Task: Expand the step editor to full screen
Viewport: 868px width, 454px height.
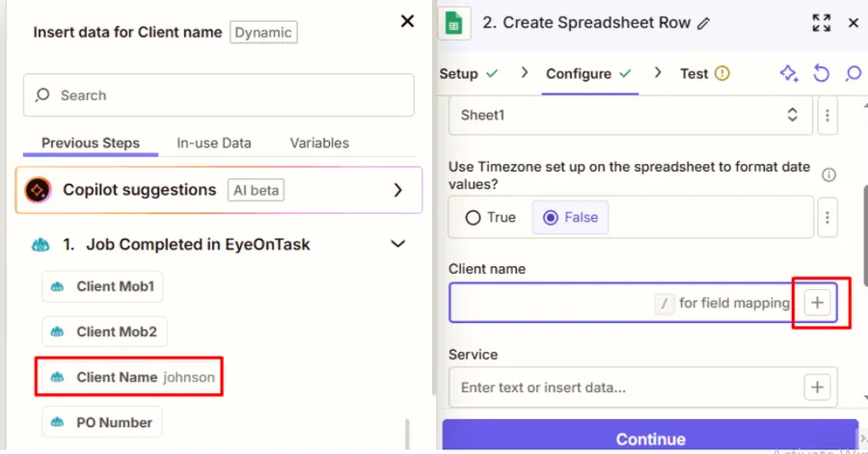Action: pos(822,23)
